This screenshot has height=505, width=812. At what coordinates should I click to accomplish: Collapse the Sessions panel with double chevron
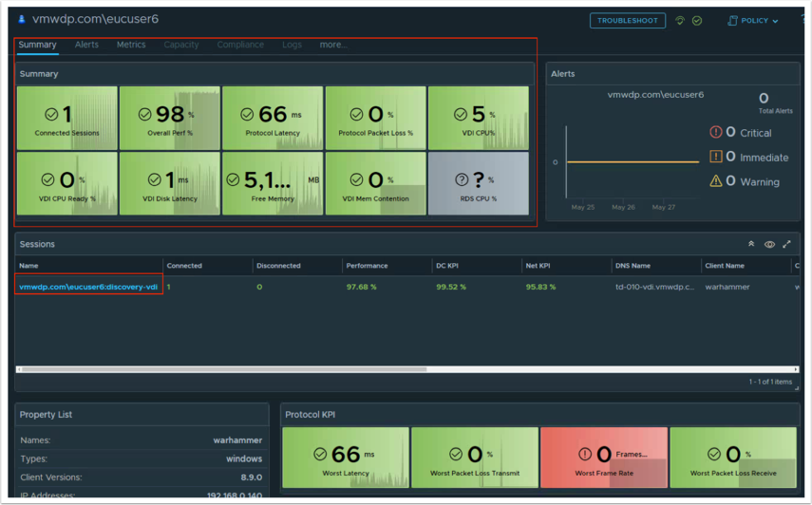[751, 244]
